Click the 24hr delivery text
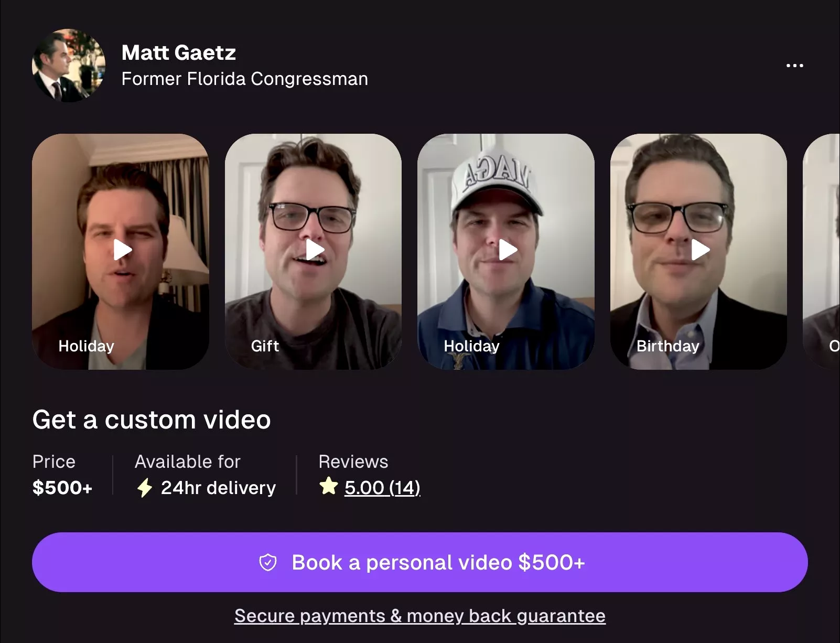This screenshot has width=840, height=643. [x=218, y=488]
